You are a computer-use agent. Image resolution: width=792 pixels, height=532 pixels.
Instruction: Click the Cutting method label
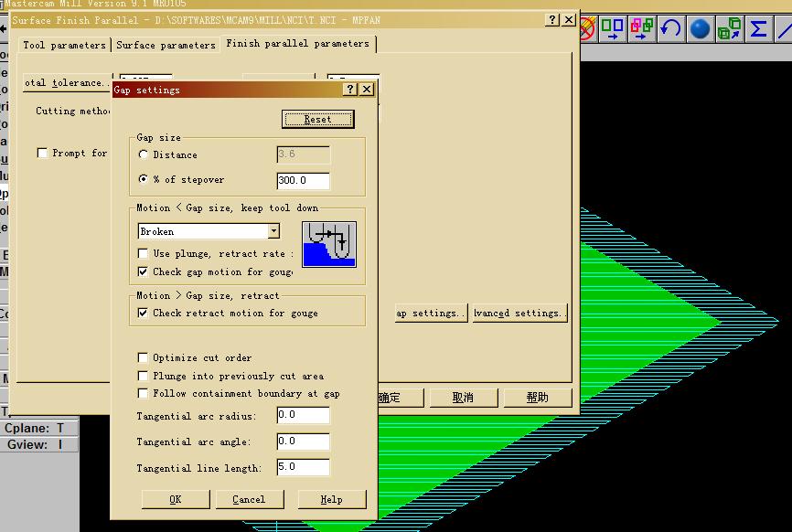point(73,111)
